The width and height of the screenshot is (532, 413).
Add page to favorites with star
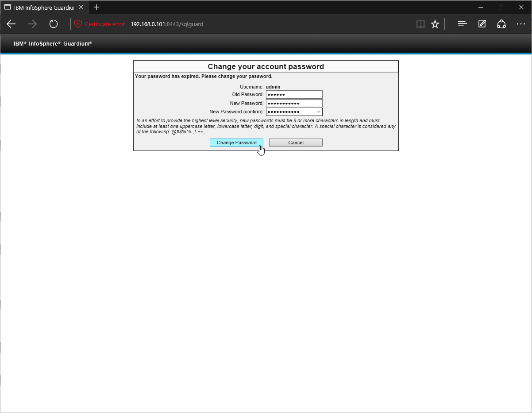[435, 24]
